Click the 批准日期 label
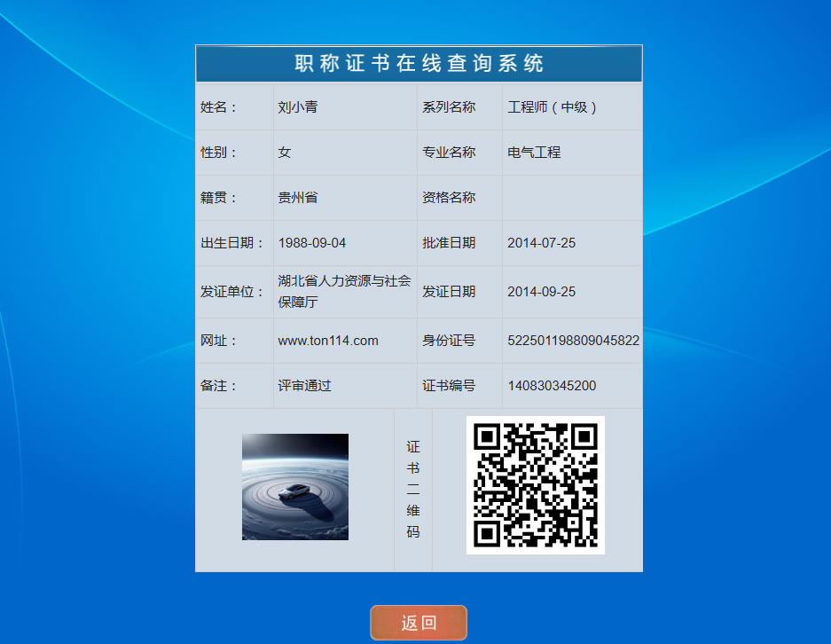The height and width of the screenshot is (644, 831). pyautogui.click(x=449, y=243)
